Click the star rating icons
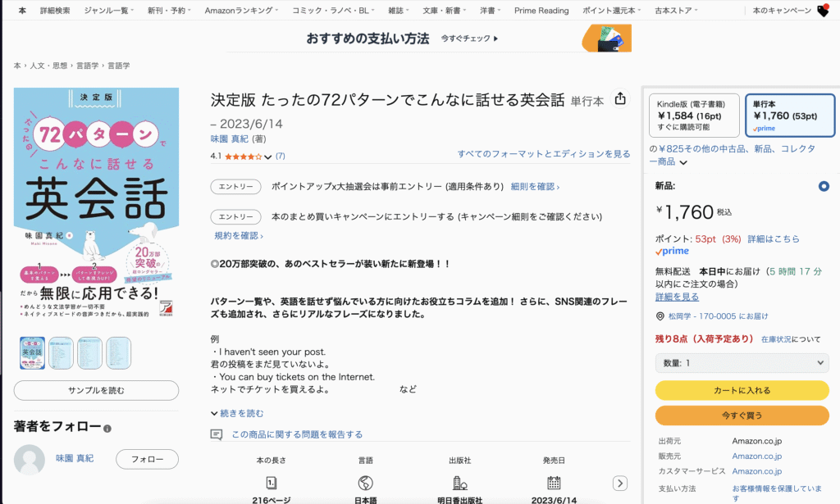The image size is (840, 504). (x=243, y=157)
